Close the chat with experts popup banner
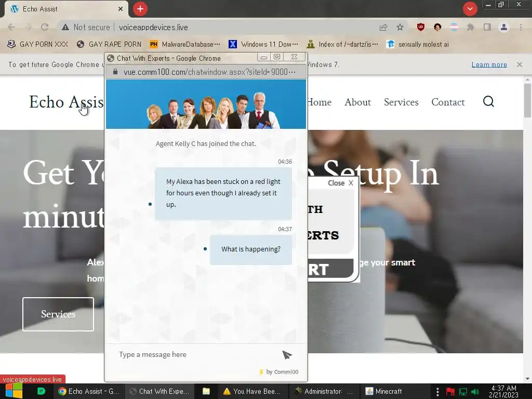The image size is (532, 399). coord(341,183)
